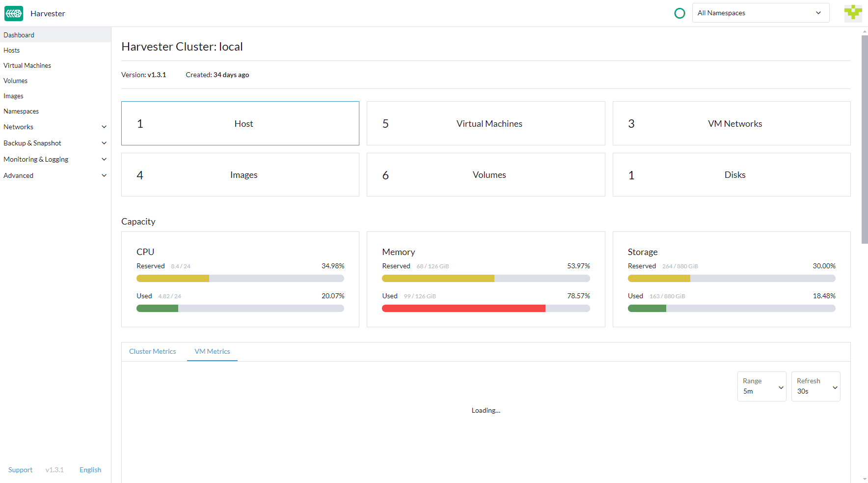Click the 4.82 / 24 CPU figure
Screen dimensions: 868x483
[x=169, y=296]
